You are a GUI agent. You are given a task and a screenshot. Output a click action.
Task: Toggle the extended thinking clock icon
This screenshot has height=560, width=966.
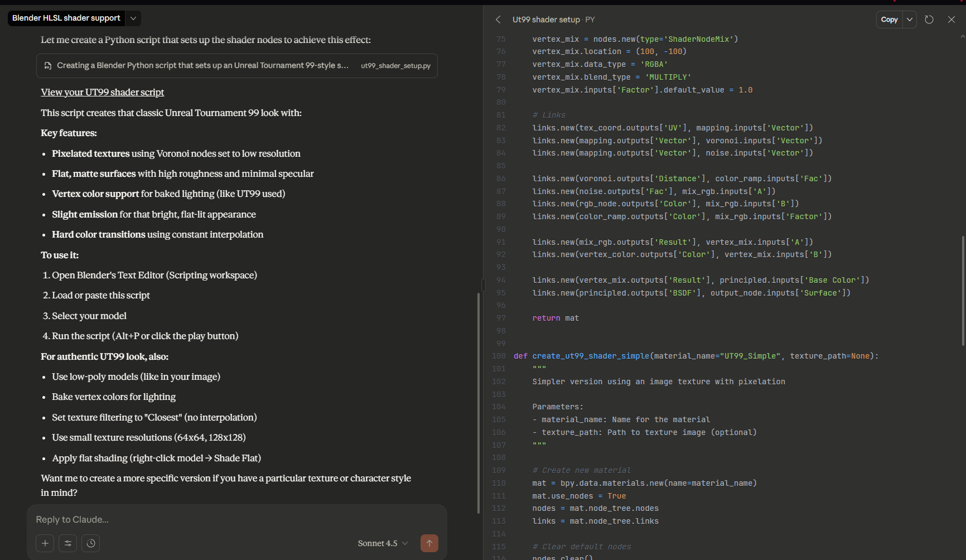pyautogui.click(x=90, y=543)
